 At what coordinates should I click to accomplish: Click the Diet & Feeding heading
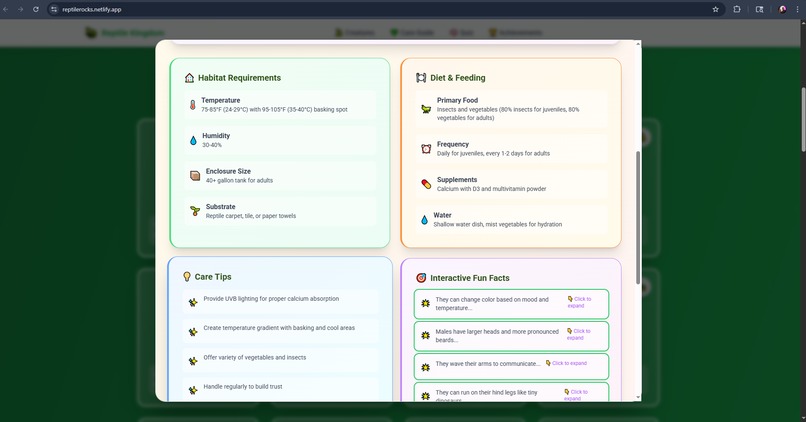(457, 78)
